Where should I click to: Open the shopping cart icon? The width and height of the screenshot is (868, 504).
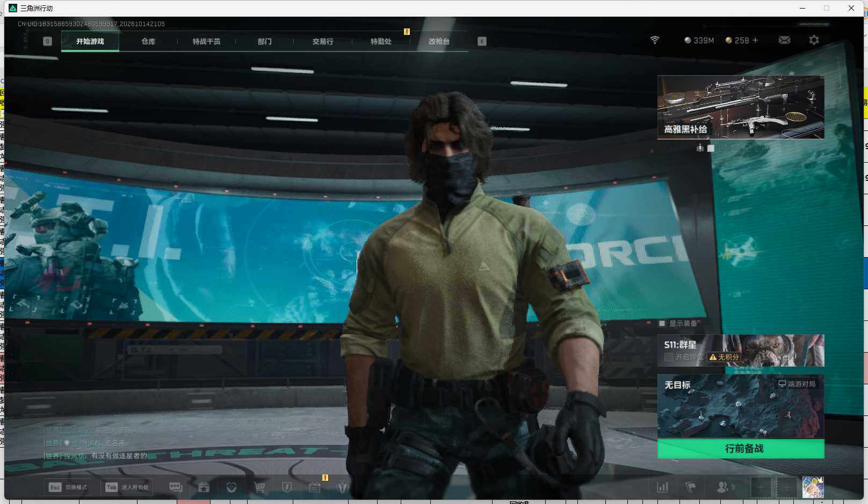tap(259, 487)
